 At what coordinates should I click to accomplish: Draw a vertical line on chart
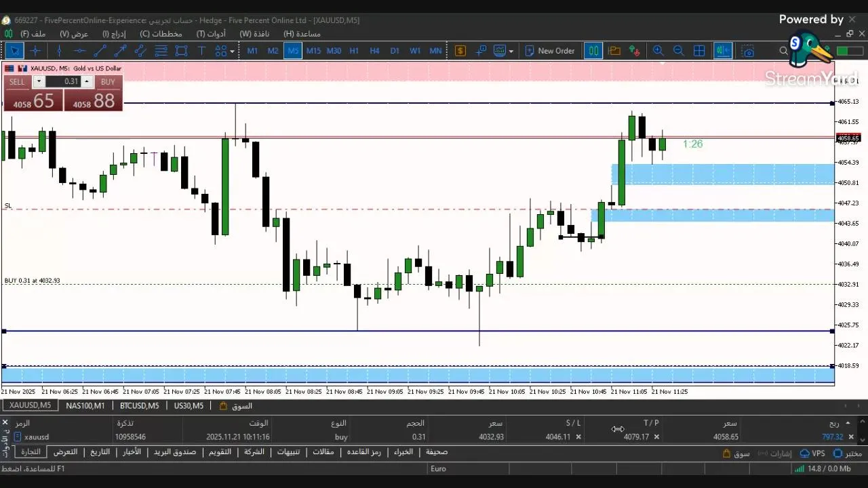(59, 51)
